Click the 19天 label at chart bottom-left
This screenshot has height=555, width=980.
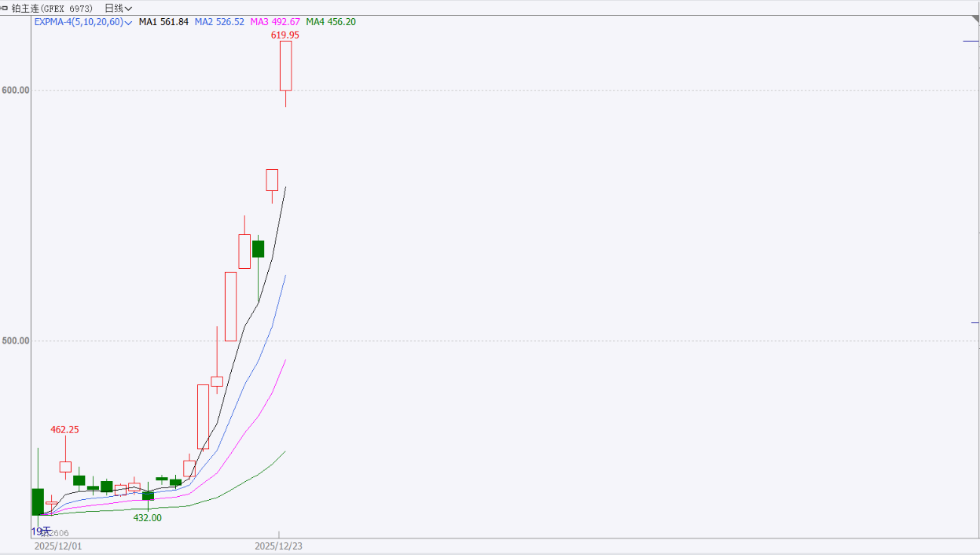(41, 531)
